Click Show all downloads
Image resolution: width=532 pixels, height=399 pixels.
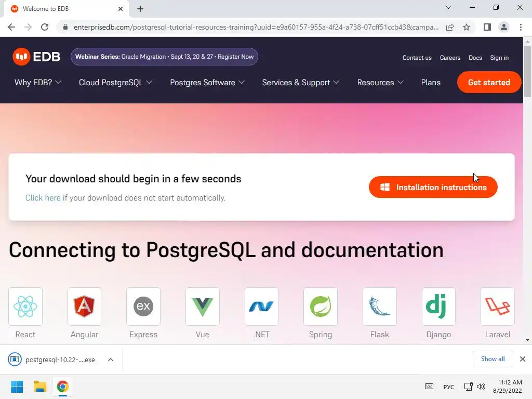[493, 359]
